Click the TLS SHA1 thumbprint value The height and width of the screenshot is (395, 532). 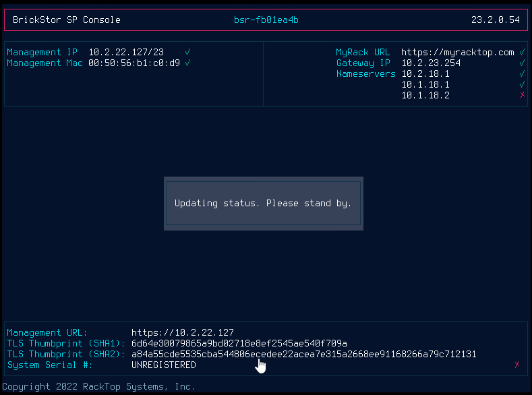239,343
